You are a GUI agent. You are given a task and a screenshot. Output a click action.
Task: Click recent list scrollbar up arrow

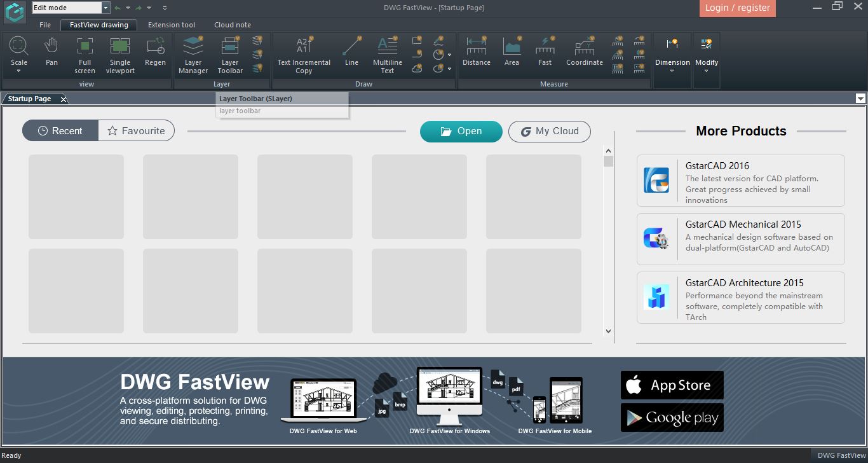(x=608, y=151)
